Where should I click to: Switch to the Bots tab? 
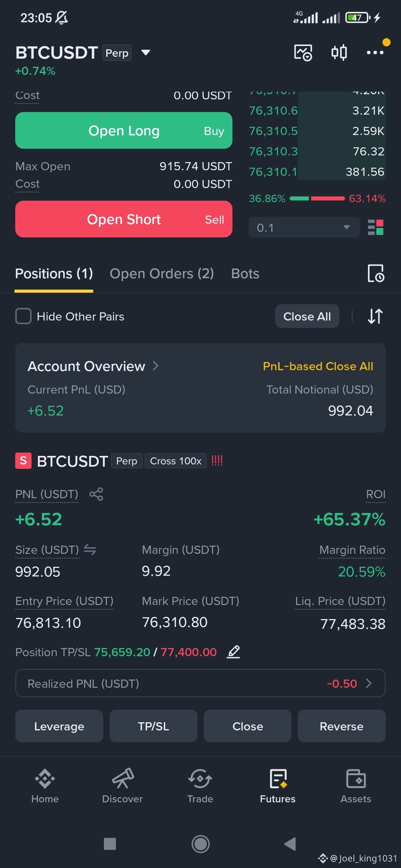point(245,274)
